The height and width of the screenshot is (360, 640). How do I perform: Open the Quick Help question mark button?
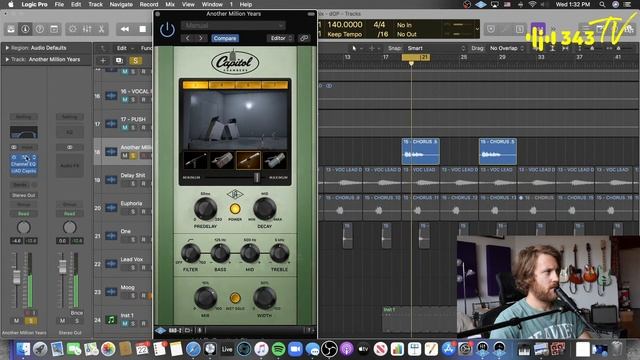click(40, 29)
